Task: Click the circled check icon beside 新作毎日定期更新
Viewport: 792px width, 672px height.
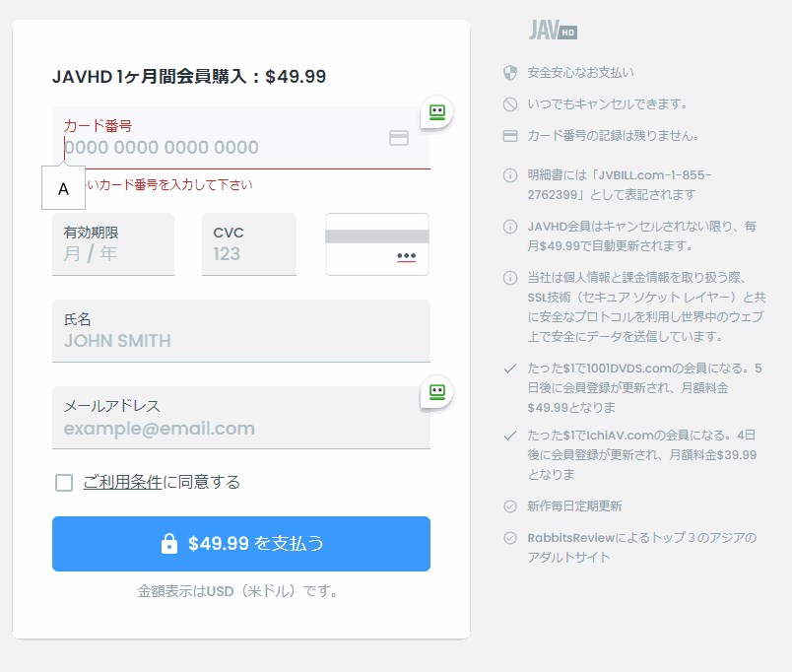Action: pyautogui.click(x=510, y=506)
